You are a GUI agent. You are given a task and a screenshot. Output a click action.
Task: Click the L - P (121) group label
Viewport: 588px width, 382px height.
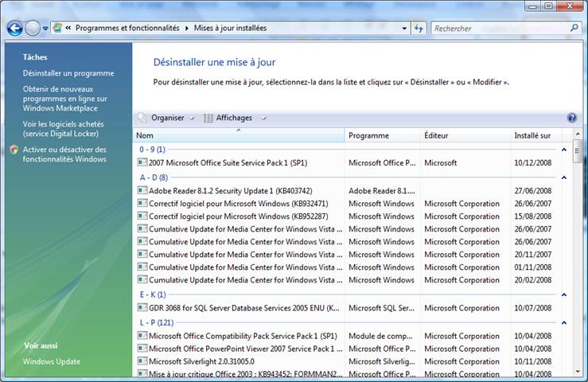[x=157, y=322]
